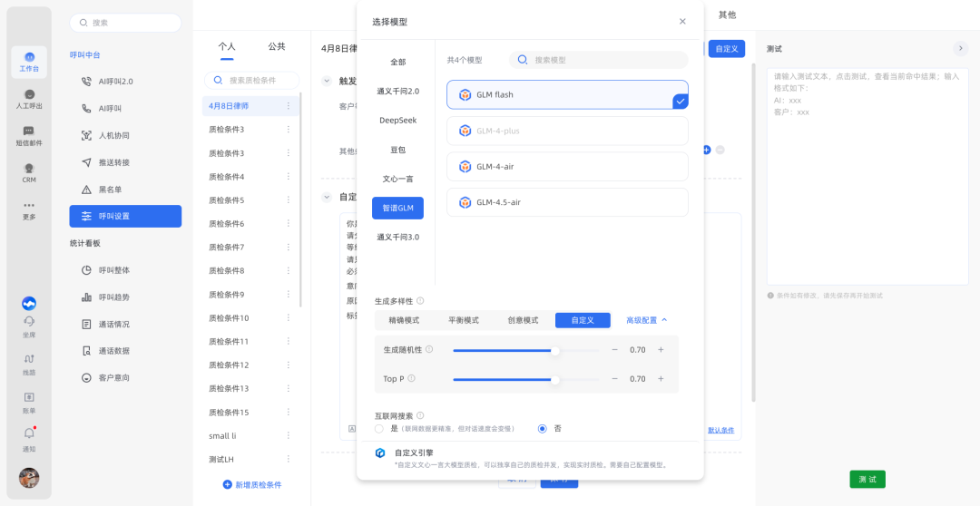Open 呼叫趋势 statistics item
Image resolution: width=980 pixels, height=506 pixels.
tap(125, 297)
